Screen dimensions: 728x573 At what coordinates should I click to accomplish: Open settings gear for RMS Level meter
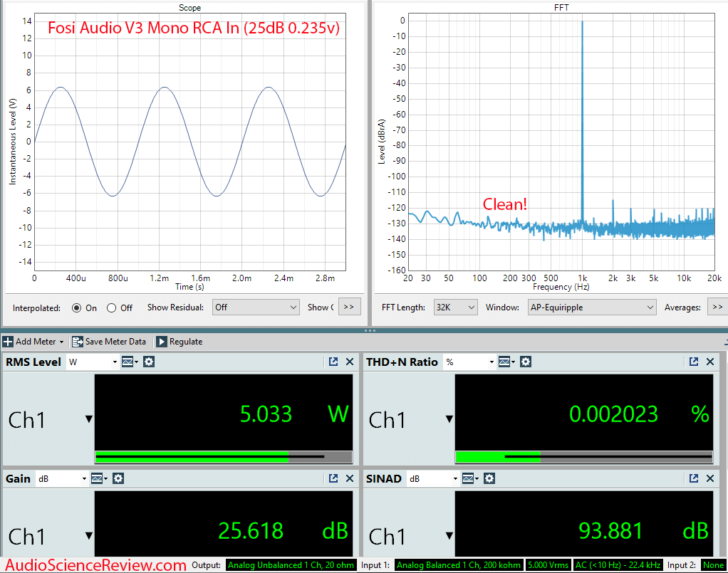pyautogui.click(x=149, y=362)
